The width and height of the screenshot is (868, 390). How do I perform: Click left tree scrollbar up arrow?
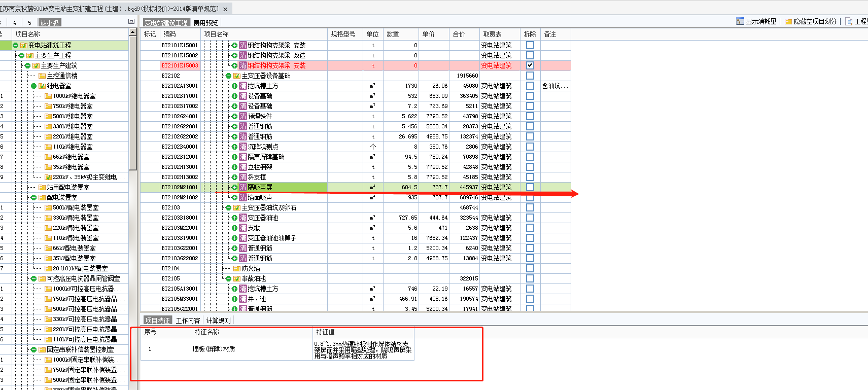[x=133, y=32]
